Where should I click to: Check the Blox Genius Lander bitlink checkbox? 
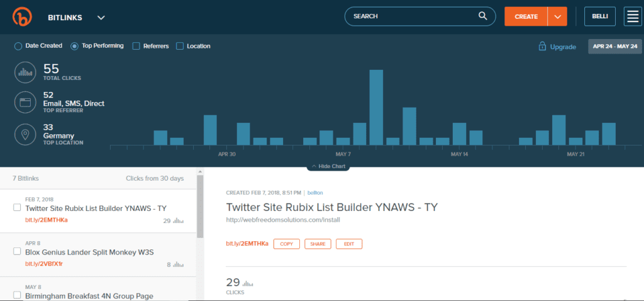pyautogui.click(x=17, y=251)
